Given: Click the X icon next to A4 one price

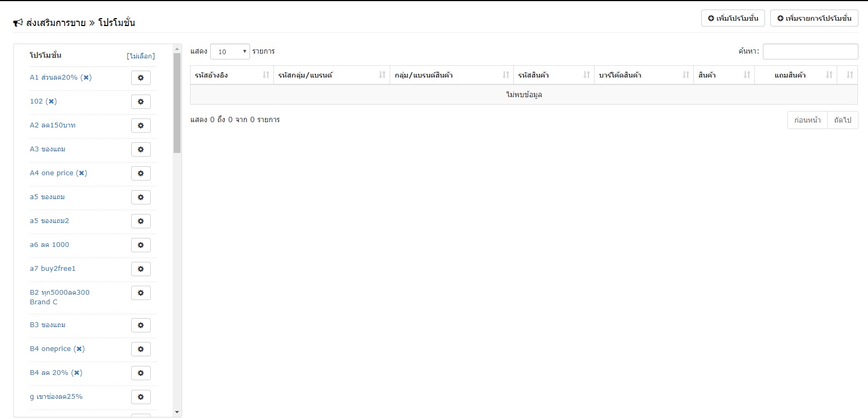Looking at the screenshot, I should point(82,173).
